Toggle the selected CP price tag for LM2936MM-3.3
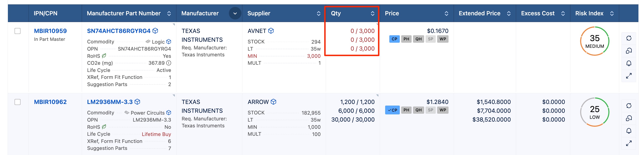This screenshot has width=644, height=155. pos(392,110)
